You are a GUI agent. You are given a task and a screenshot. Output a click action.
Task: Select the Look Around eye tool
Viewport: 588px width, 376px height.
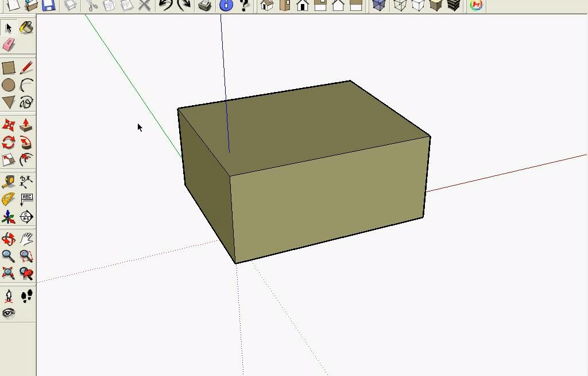coord(9,313)
